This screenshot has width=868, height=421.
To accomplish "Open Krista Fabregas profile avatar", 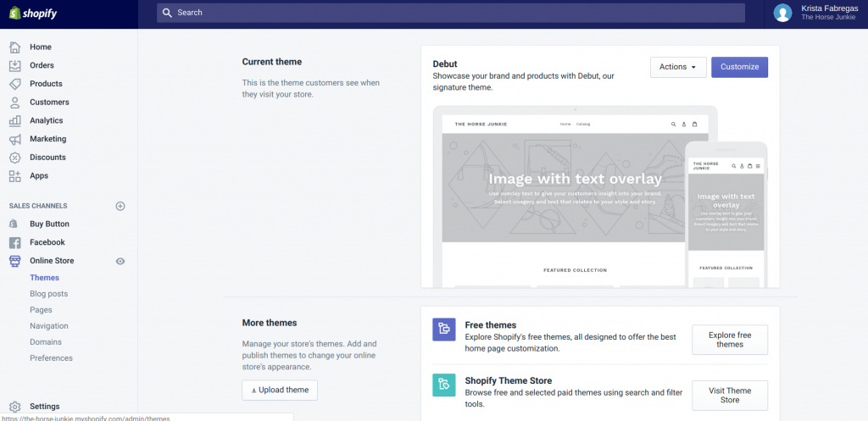I will tap(782, 13).
